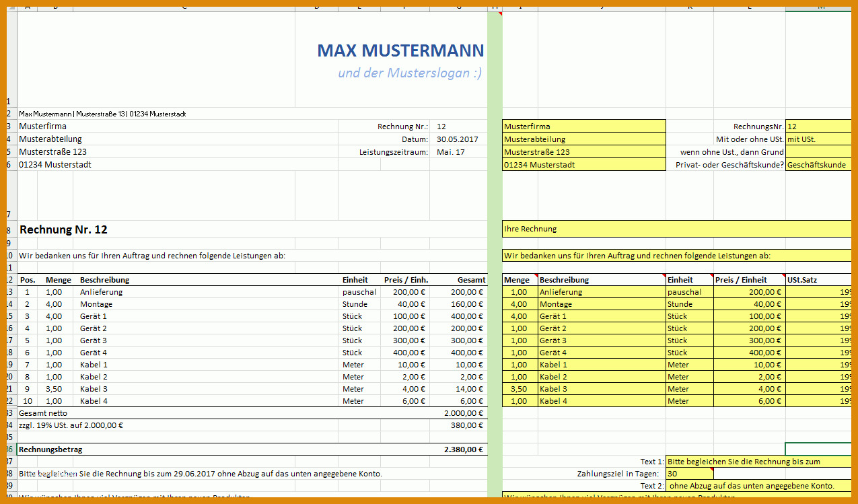Select the 'Gesamt' column header
Image resolution: width=858 pixels, height=504 pixels.
(x=471, y=280)
